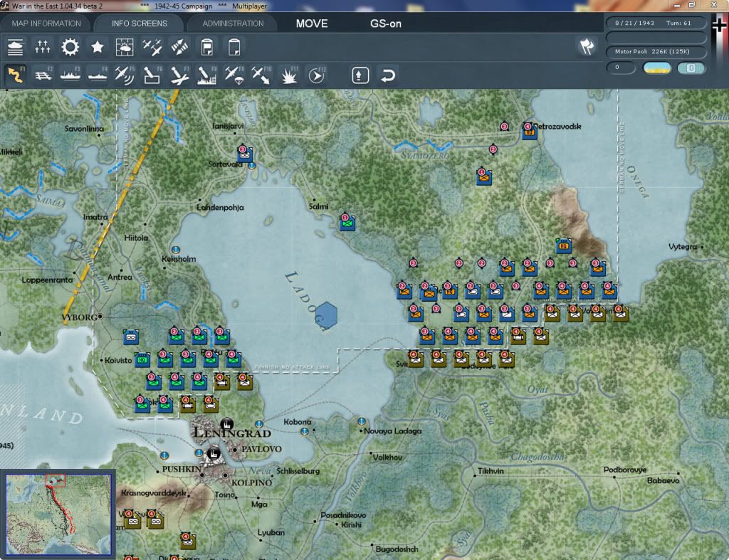Select the HQ unit at Petrozavodsk
Viewport: 729px width, 560px height.
pos(529,132)
